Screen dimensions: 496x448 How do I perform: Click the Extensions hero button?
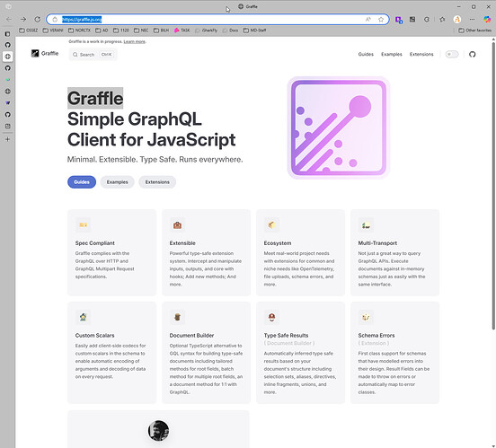coord(157,182)
